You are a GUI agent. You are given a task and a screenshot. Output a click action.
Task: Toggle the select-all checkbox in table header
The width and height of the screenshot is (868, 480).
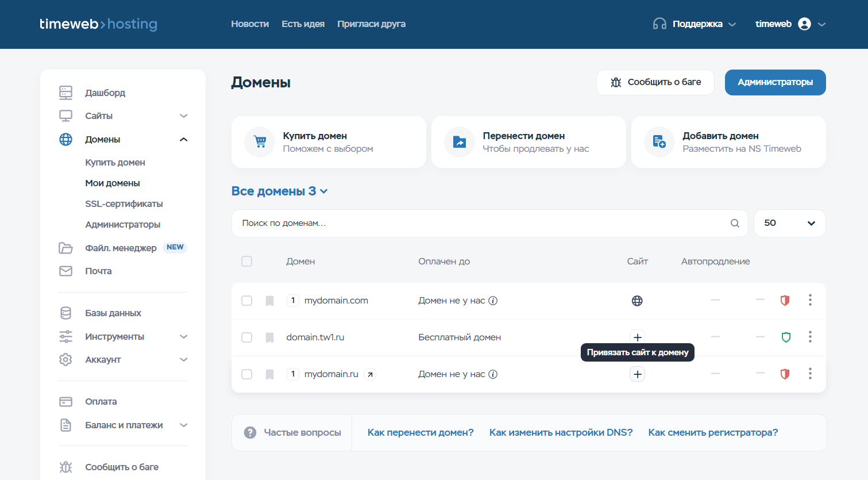[x=247, y=262]
